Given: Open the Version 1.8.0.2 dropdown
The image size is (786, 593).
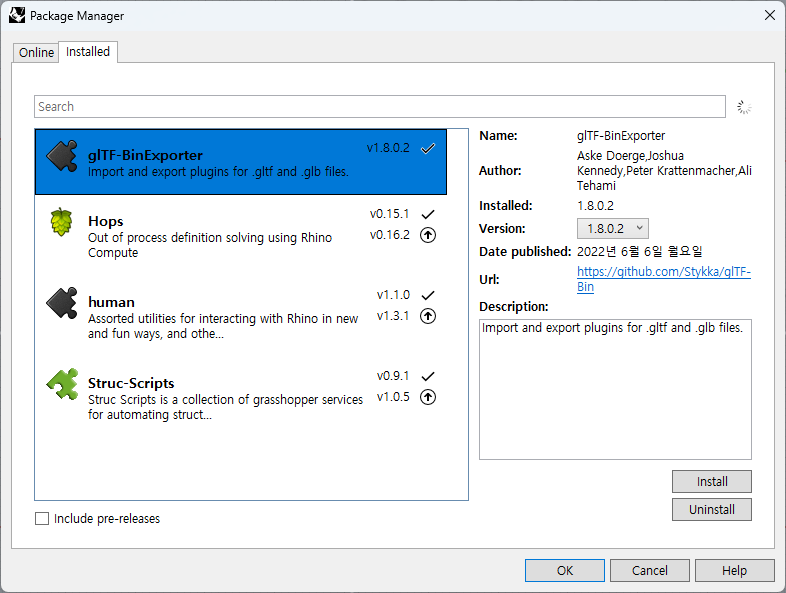Looking at the screenshot, I should tap(613, 229).
